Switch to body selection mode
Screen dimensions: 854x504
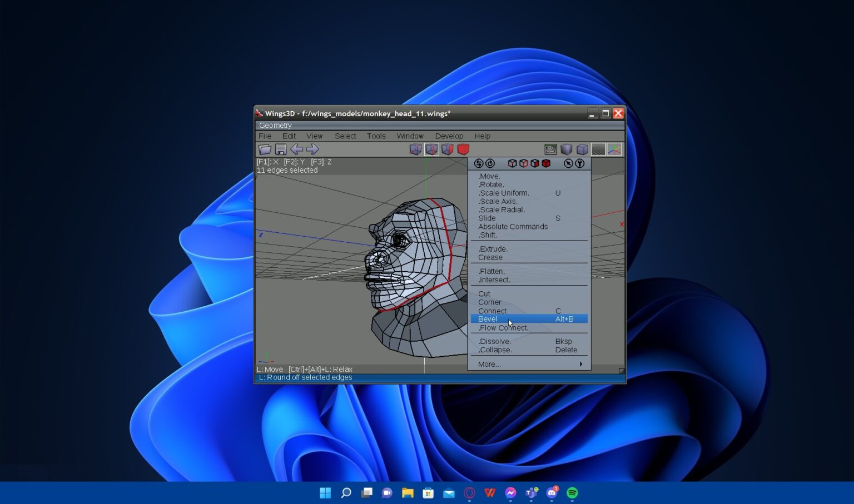click(x=463, y=149)
